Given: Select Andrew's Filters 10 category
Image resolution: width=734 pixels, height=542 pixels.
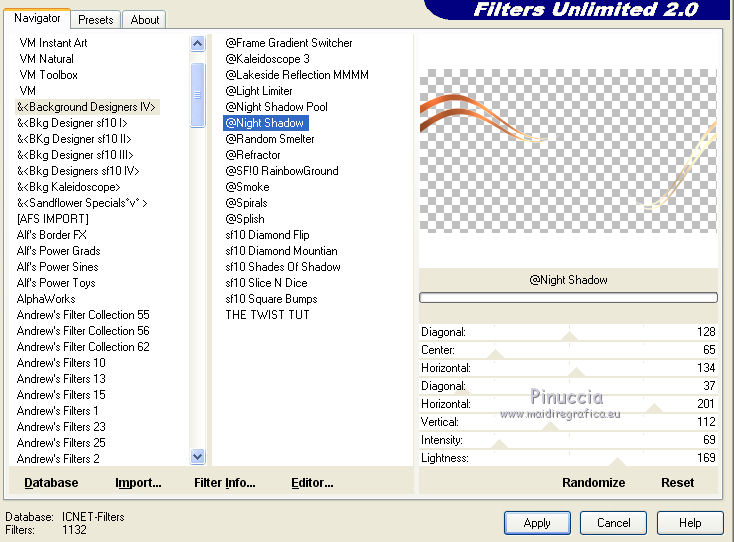Looking at the screenshot, I should click(61, 363).
